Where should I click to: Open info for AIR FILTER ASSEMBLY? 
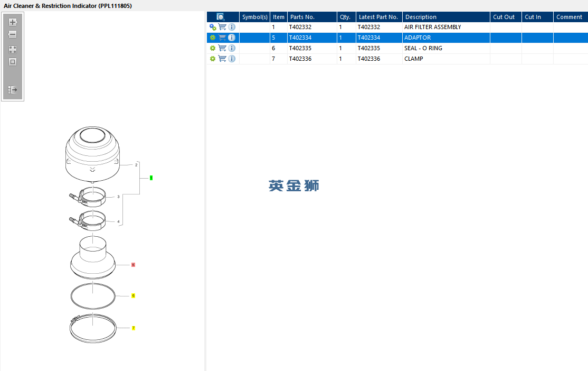tap(232, 27)
